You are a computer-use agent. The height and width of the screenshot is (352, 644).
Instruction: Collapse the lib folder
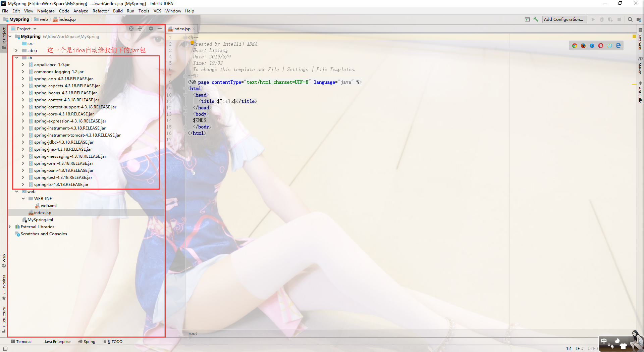(x=16, y=57)
